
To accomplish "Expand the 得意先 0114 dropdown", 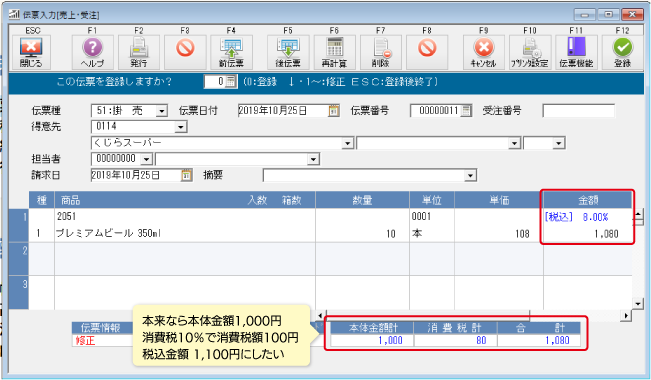I will point(181,127).
